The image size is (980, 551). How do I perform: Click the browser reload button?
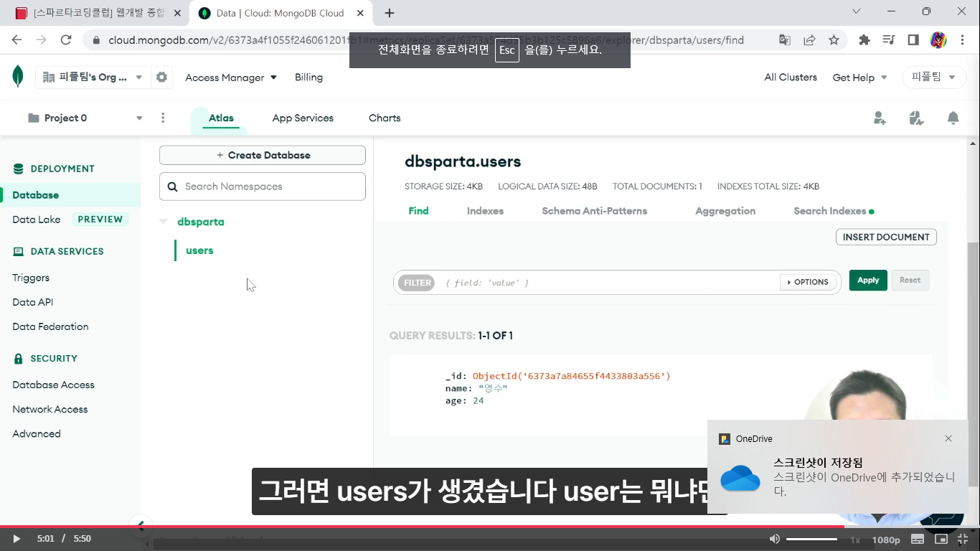click(66, 40)
